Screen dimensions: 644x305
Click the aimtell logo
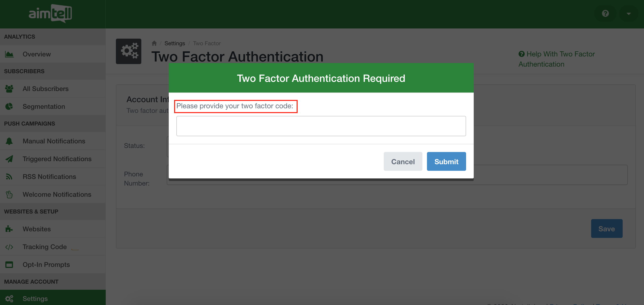tap(50, 13)
